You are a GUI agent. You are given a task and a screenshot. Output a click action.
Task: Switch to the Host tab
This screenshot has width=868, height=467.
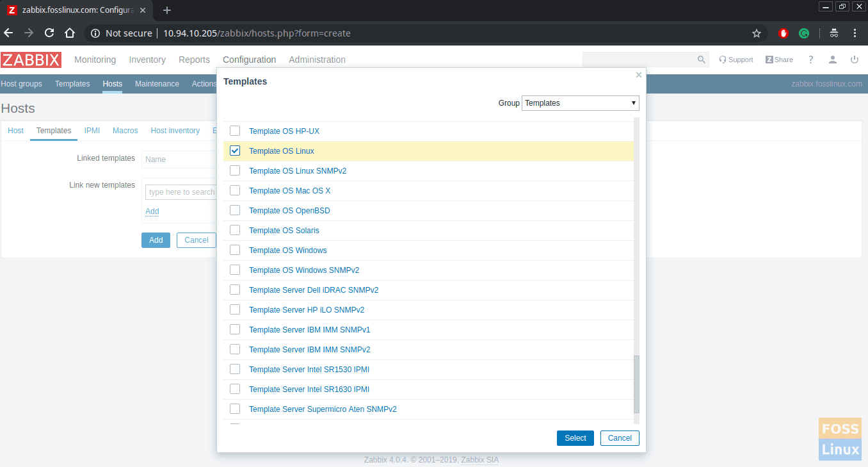tap(15, 131)
